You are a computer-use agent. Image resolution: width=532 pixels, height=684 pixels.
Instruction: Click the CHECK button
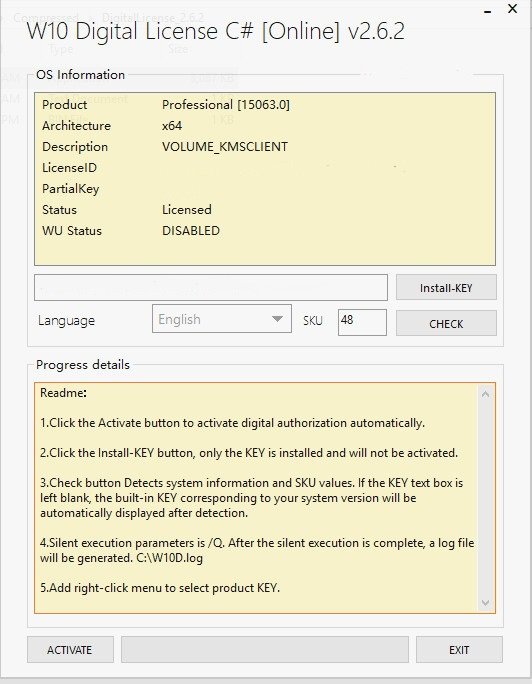pos(446,323)
